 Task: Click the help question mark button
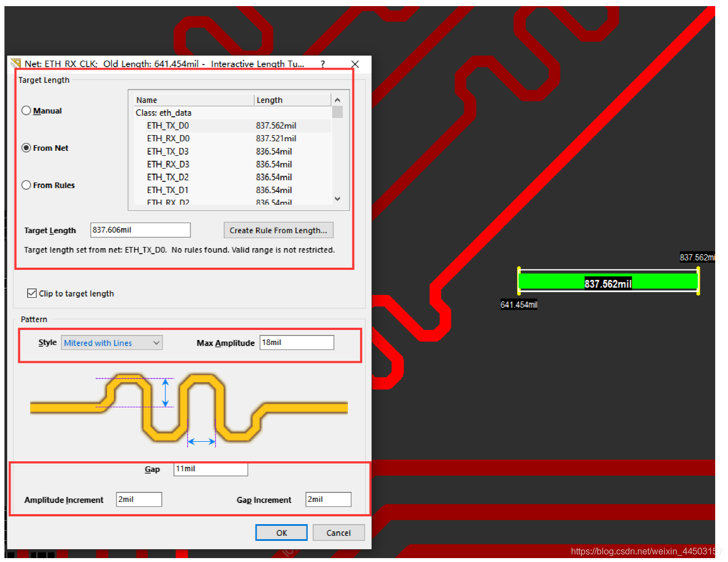coord(323,64)
